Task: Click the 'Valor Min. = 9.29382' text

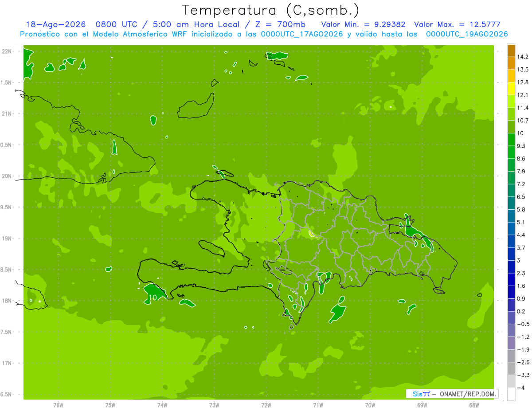Action: [364, 25]
